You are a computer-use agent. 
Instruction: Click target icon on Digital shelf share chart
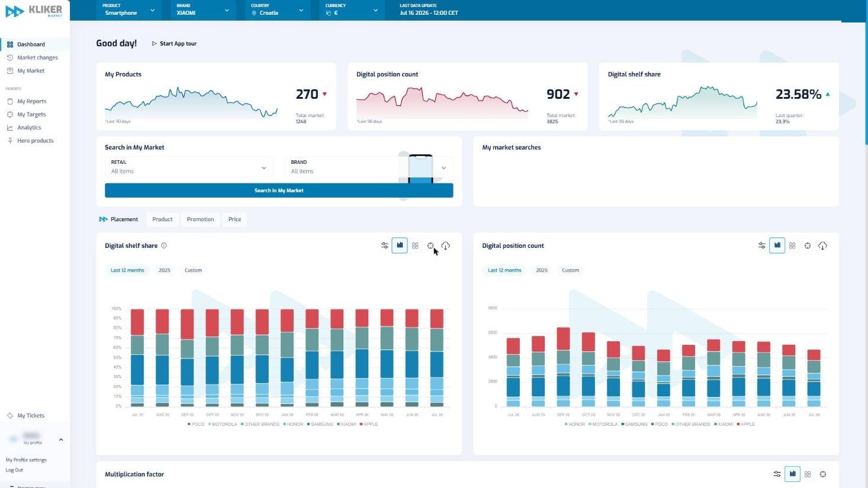430,245
